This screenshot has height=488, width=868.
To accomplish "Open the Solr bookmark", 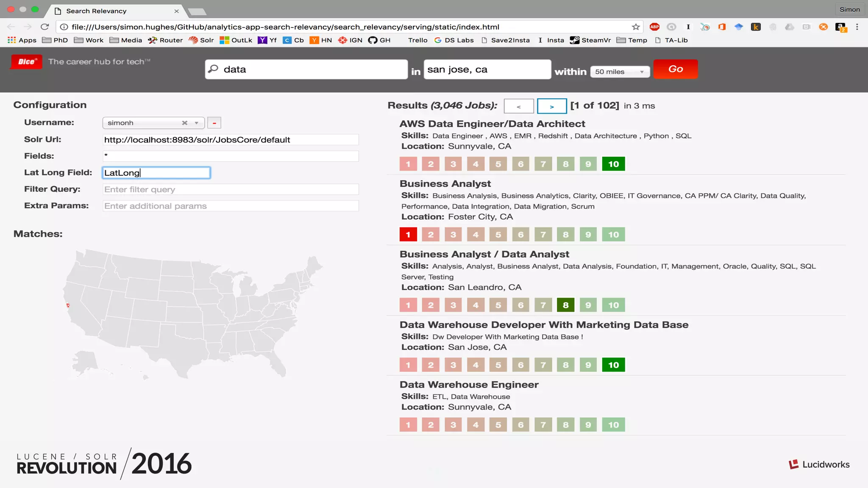I will click(x=201, y=40).
